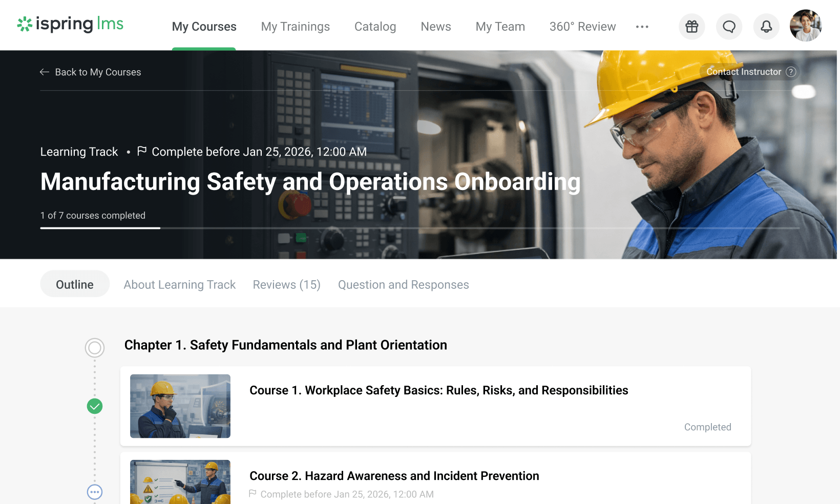Expand the more navigation options ellipsis
Viewport: 840px width, 504px height.
coord(642,27)
